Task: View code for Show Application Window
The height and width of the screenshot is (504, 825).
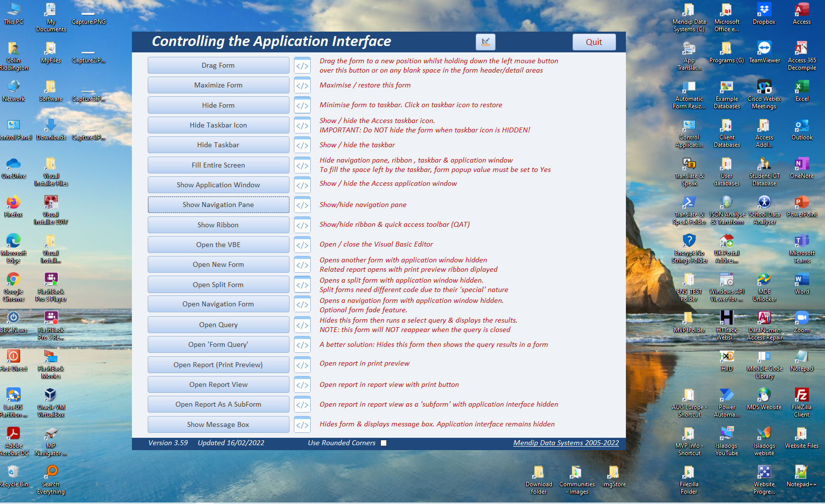Action: click(302, 185)
